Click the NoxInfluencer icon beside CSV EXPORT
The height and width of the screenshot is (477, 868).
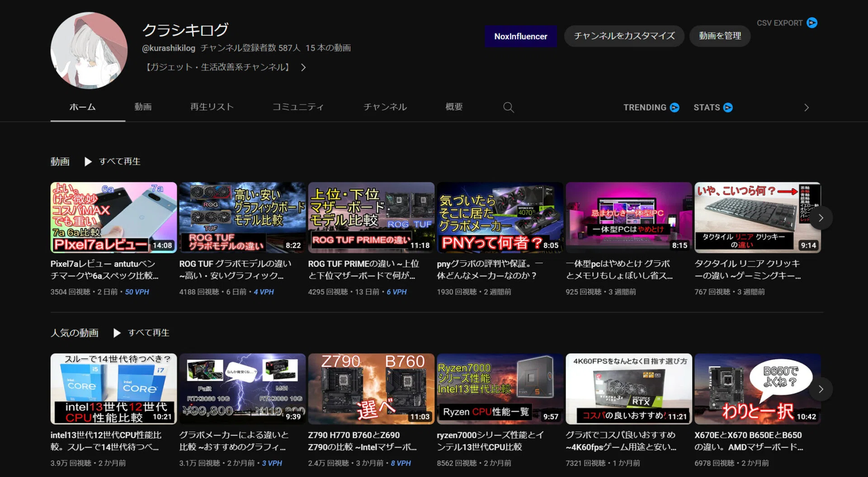coord(812,23)
